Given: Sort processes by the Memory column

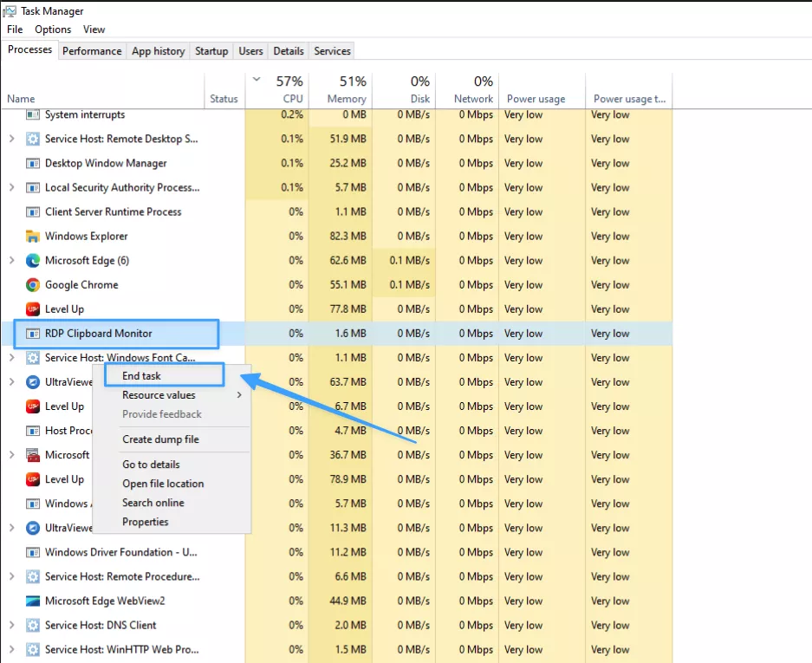Looking at the screenshot, I should 345,90.
